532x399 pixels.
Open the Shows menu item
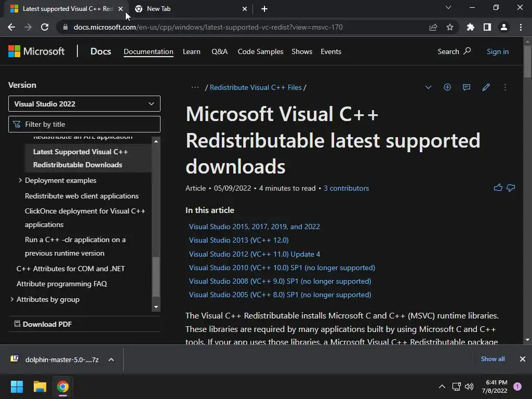[x=302, y=51]
